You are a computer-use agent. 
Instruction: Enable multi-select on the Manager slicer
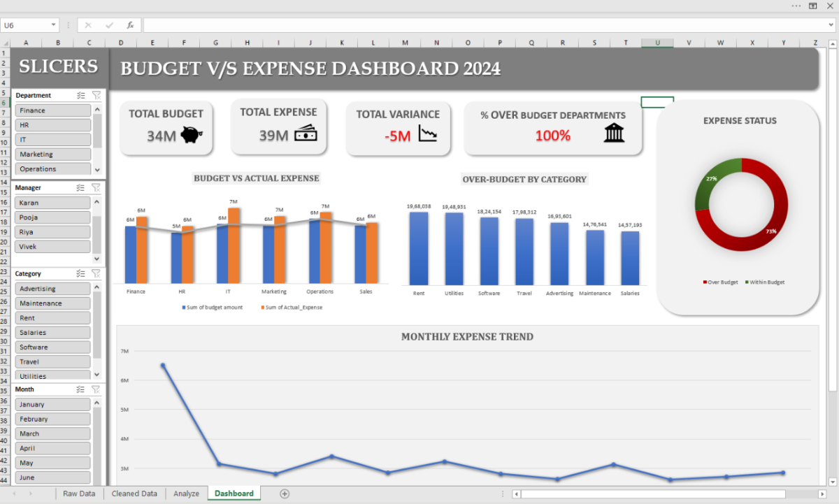pyautogui.click(x=81, y=187)
